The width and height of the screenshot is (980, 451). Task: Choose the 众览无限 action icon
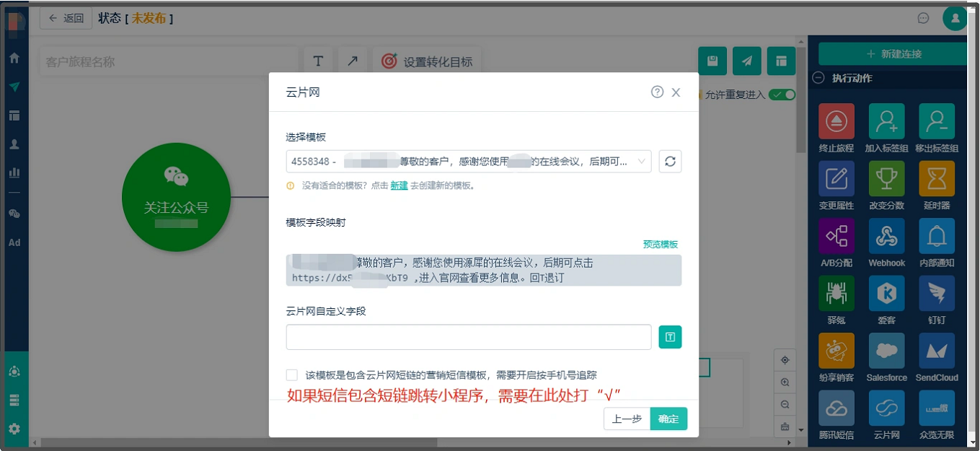(x=937, y=408)
